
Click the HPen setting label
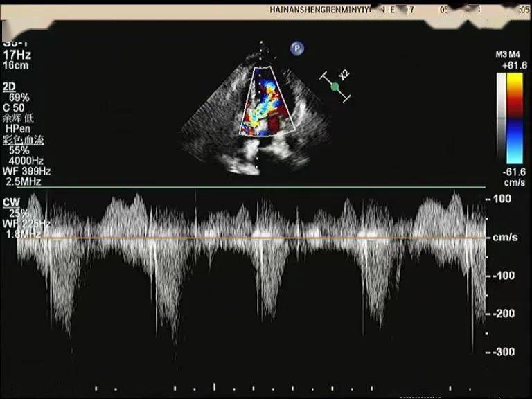[17, 129]
